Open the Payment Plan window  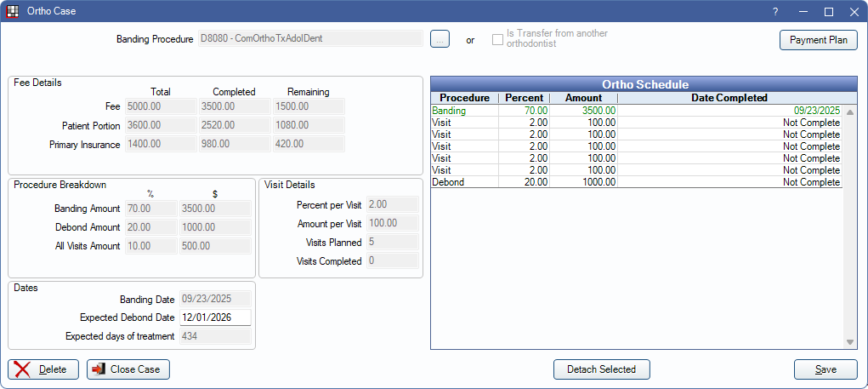[819, 40]
